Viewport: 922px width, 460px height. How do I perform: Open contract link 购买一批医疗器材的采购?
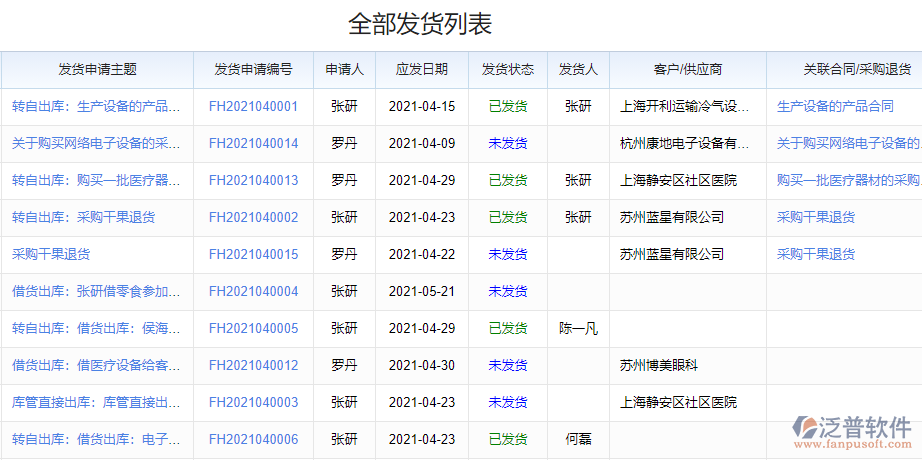click(x=849, y=181)
